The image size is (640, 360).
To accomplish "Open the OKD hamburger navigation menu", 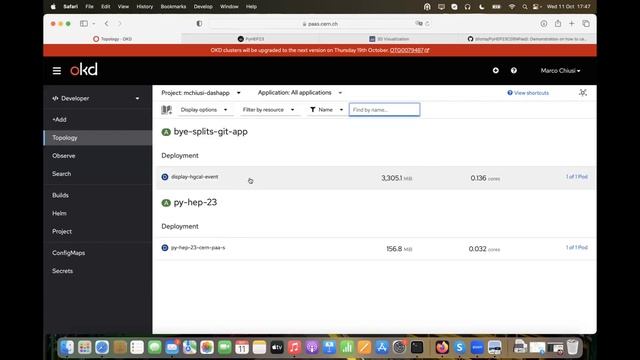I will click(x=57, y=71).
